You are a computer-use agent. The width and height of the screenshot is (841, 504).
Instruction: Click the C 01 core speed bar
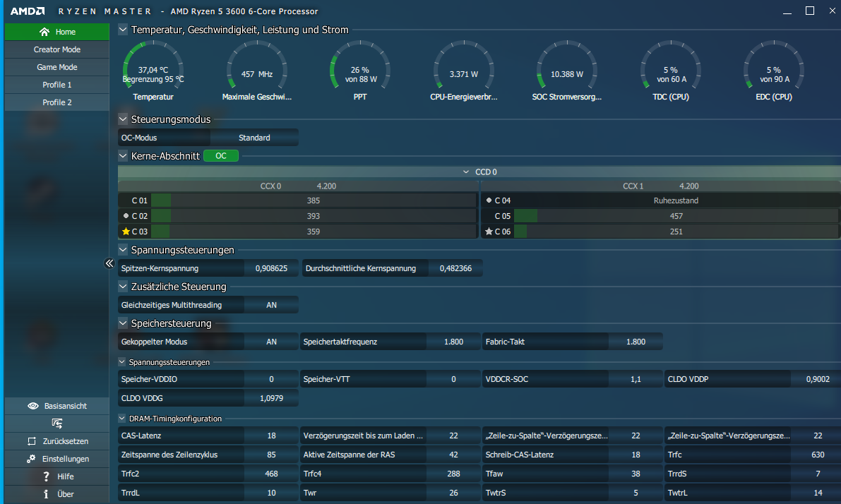[x=314, y=200]
